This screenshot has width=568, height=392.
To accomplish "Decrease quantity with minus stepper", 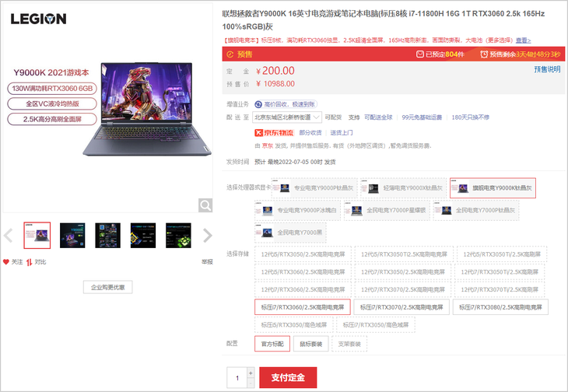I will click(x=251, y=383).
